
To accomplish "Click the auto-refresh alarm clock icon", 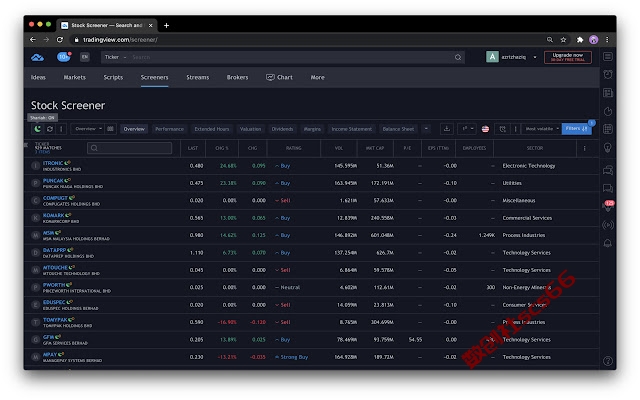I will 502,129.
